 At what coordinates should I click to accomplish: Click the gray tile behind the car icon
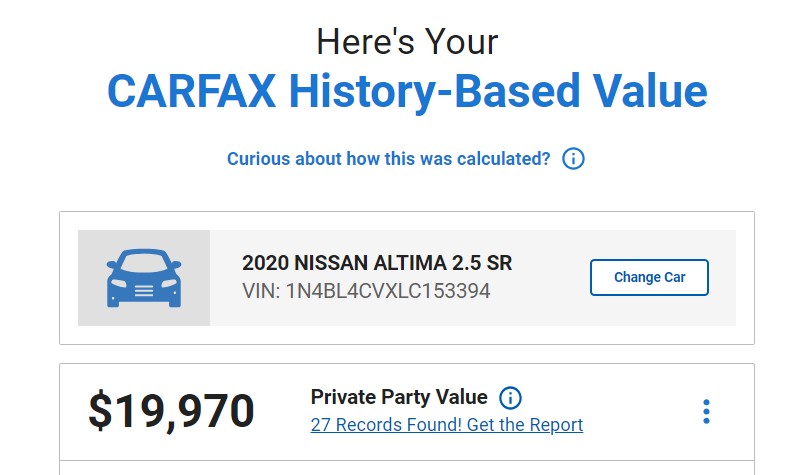pos(144,278)
